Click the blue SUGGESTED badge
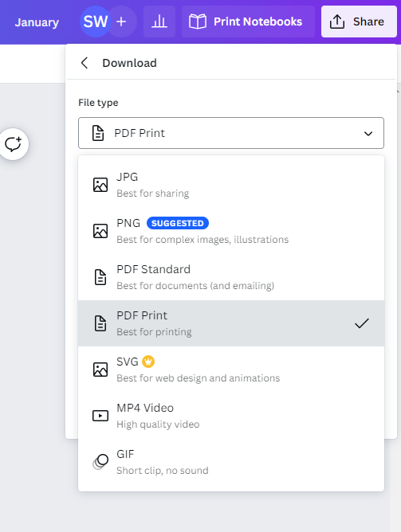The height and width of the screenshot is (532, 401). [x=178, y=223]
